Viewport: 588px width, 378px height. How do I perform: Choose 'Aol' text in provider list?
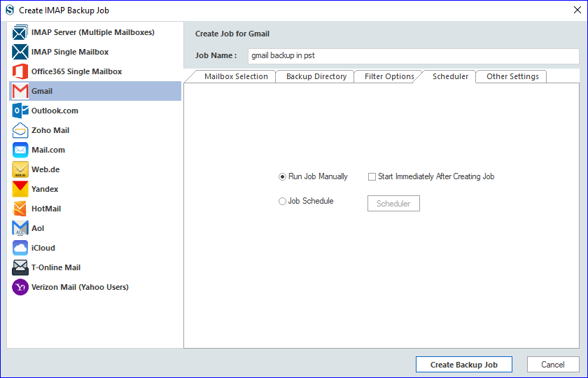click(x=38, y=228)
